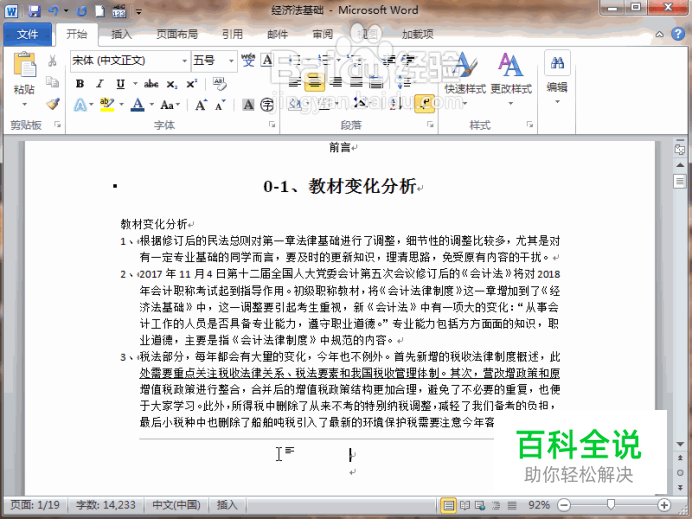Click the Help question mark icon
The image size is (692, 519).
click(678, 34)
